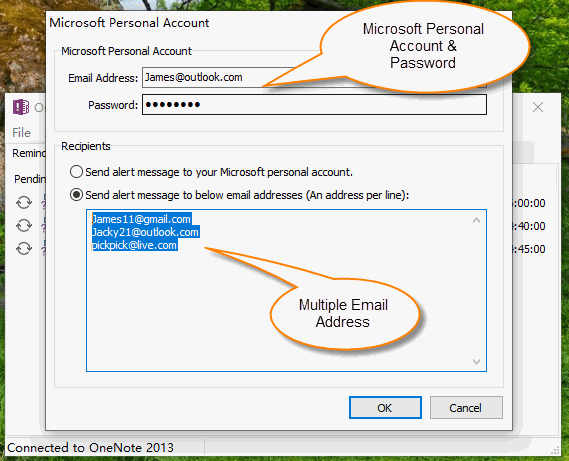Screen dimensions: 569x461
Task: Click the Pending group label
Action: pos(30,179)
